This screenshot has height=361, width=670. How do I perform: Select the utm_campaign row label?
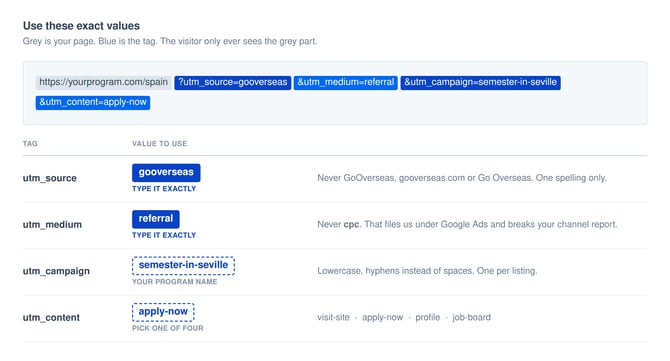56,271
